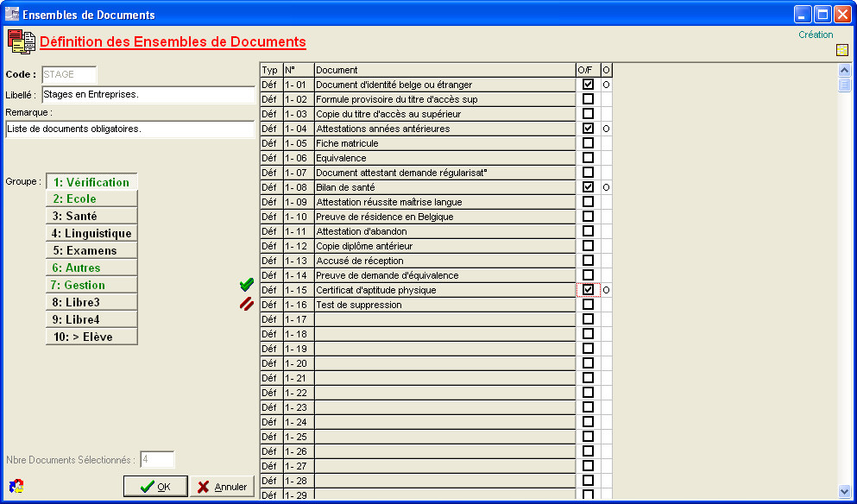Image resolution: width=857 pixels, height=504 pixels.
Task: Select group 1: Vérification
Action: point(91,182)
